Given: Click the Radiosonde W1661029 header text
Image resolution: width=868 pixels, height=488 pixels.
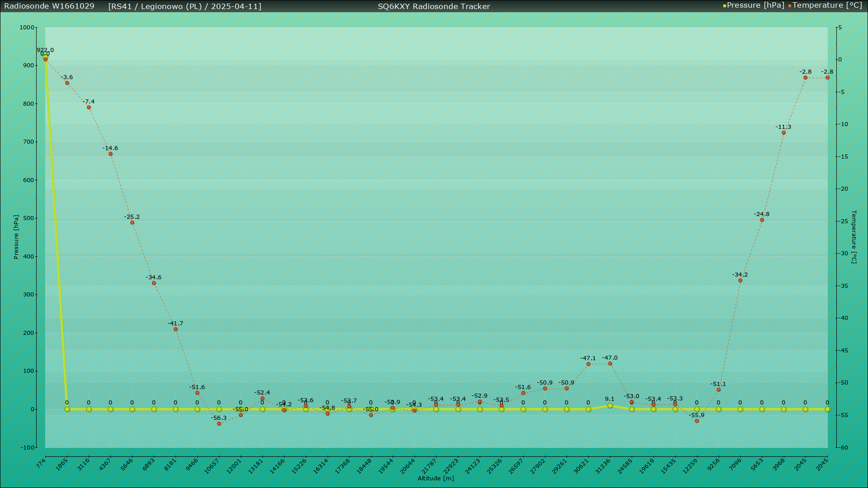Looking at the screenshot, I should [49, 6].
